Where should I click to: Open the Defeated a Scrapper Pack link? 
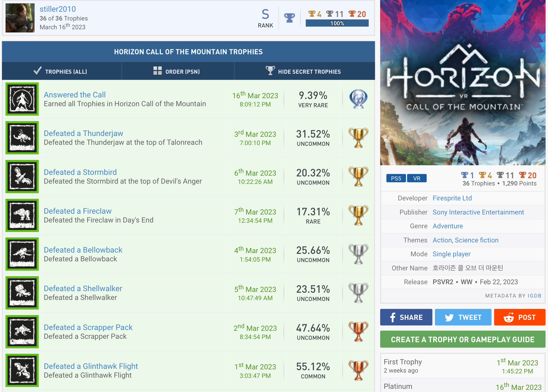(x=88, y=327)
